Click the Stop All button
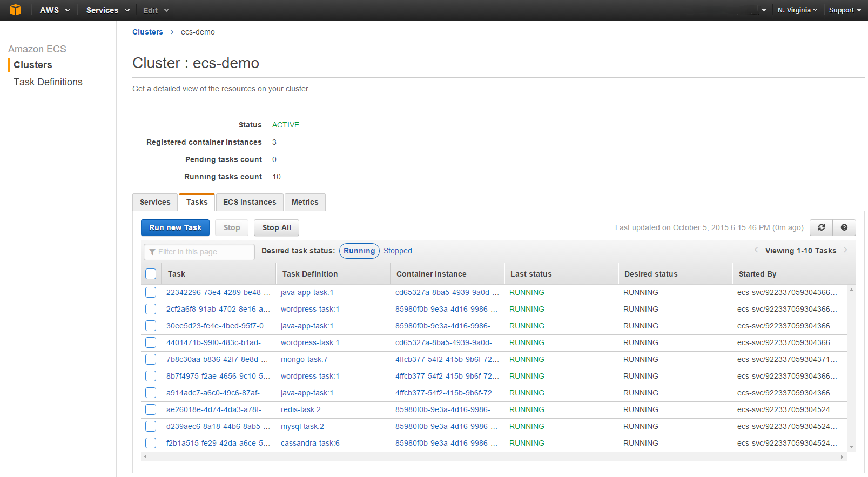The height and width of the screenshot is (477, 868). pyautogui.click(x=277, y=227)
